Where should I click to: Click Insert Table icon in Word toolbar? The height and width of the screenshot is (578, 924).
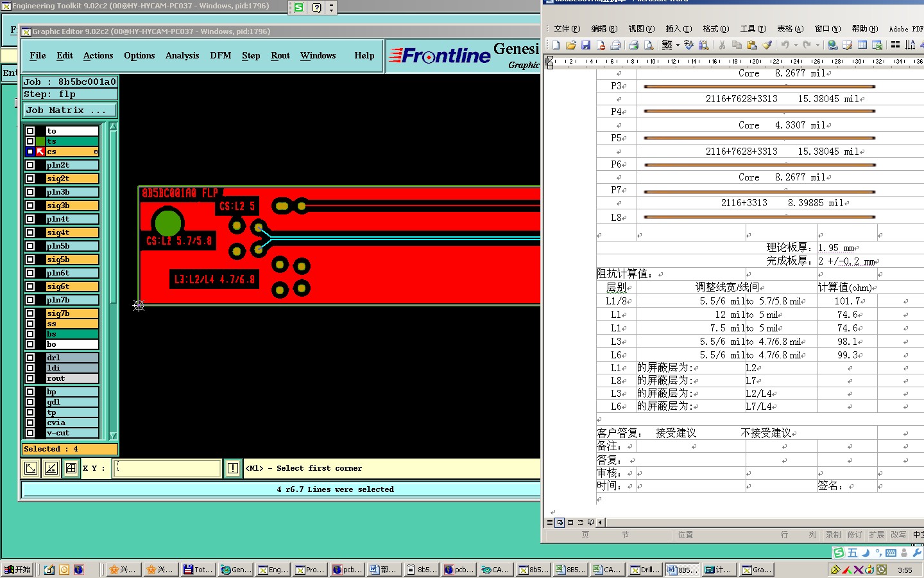point(862,45)
